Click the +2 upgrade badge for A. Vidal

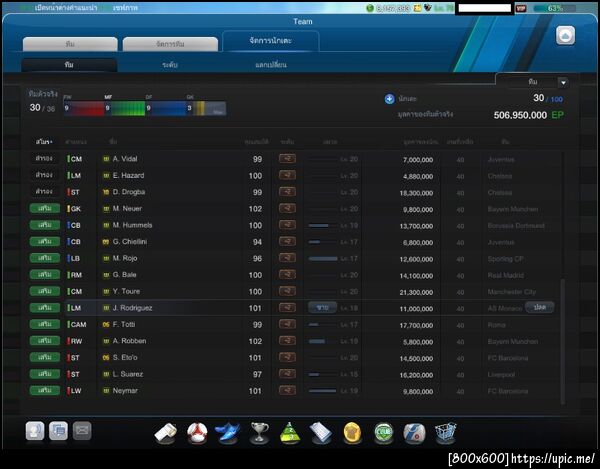point(287,158)
